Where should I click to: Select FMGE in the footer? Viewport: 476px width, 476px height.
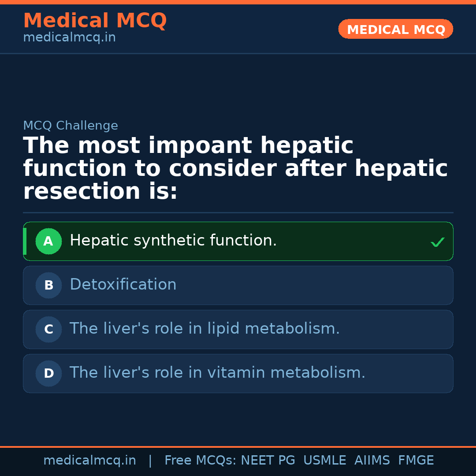pos(416,461)
